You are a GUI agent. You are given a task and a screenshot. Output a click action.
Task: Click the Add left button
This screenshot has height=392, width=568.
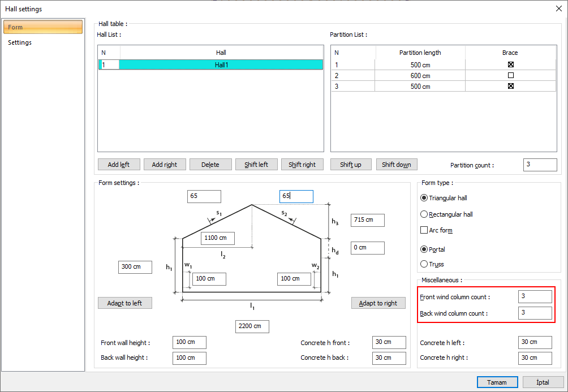pos(119,164)
